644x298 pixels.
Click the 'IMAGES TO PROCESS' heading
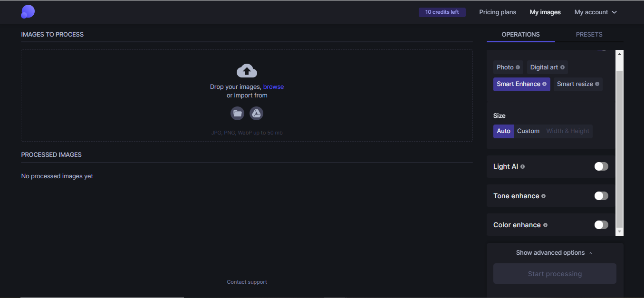click(52, 35)
